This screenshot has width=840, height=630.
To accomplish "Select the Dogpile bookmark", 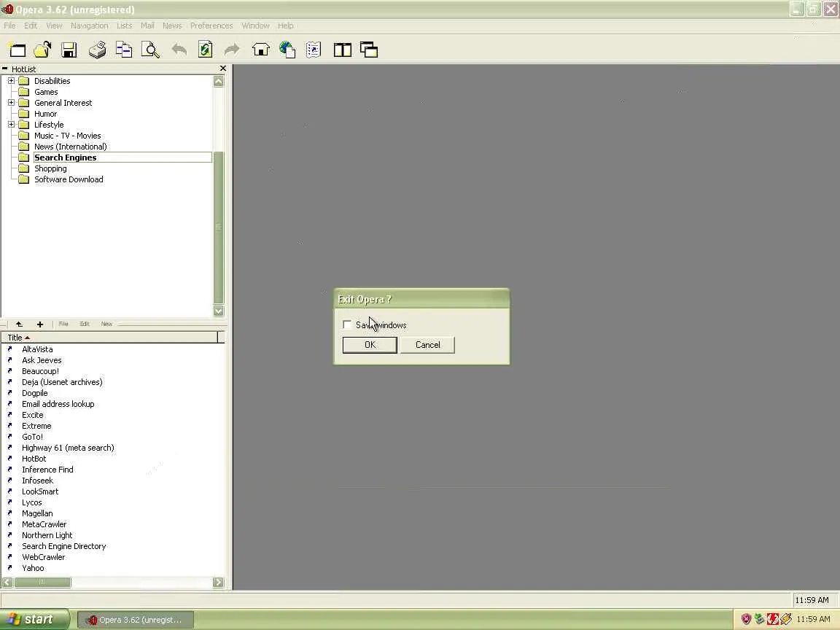I will tap(35, 393).
